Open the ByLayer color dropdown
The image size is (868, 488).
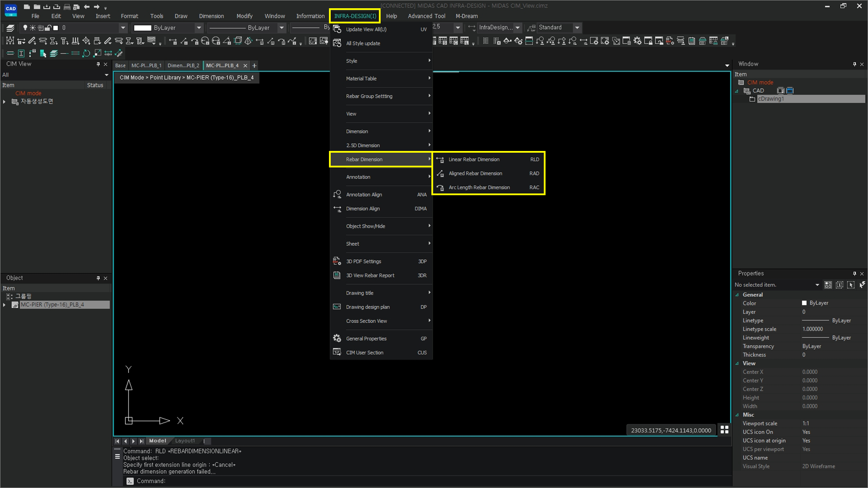click(x=199, y=28)
